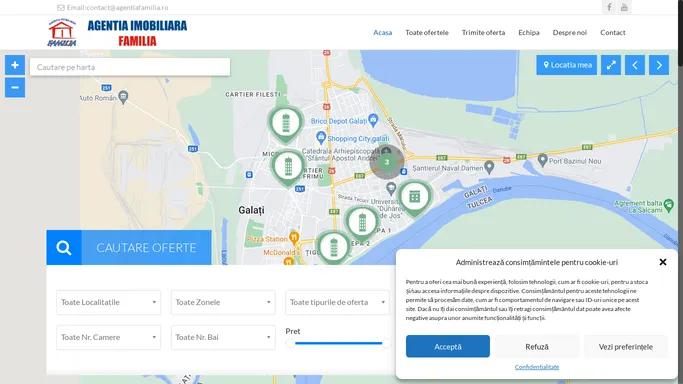
Task: Click the Santierul Naval Damen marker
Action: pos(489,167)
